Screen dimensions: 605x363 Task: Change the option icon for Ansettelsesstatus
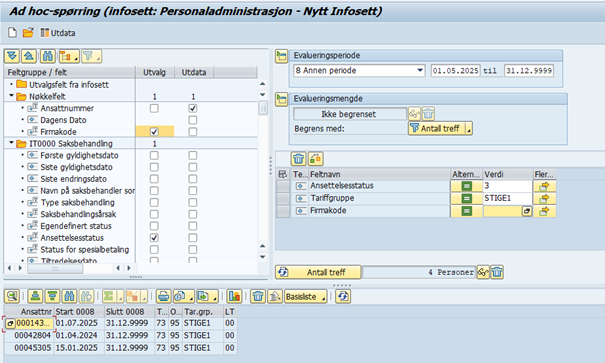[x=466, y=186]
